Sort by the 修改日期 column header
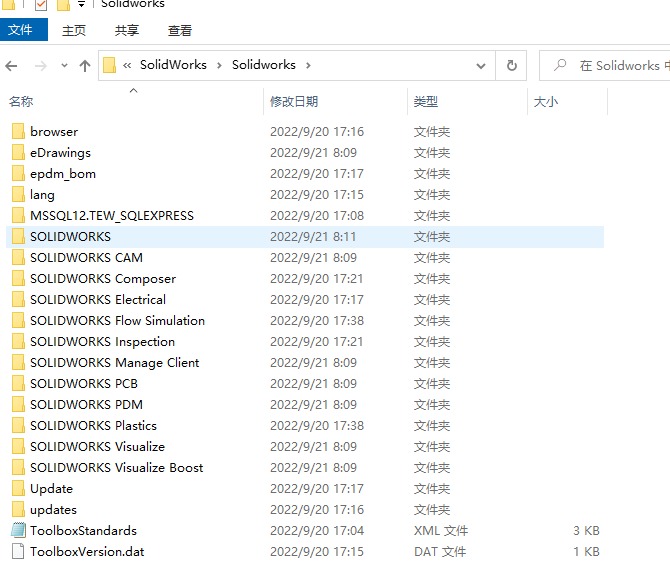Viewport: 670px width, 587px height. [294, 102]
